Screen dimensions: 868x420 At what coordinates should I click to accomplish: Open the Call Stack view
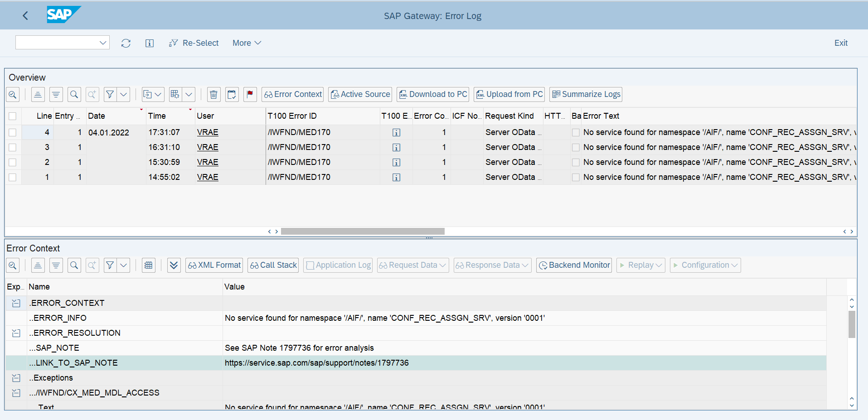[x=273, y=265]
